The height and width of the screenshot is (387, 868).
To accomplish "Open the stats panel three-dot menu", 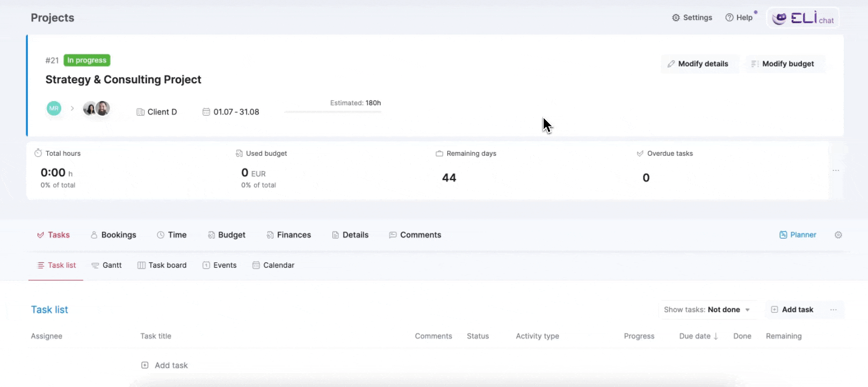I will tap(836, 170).
